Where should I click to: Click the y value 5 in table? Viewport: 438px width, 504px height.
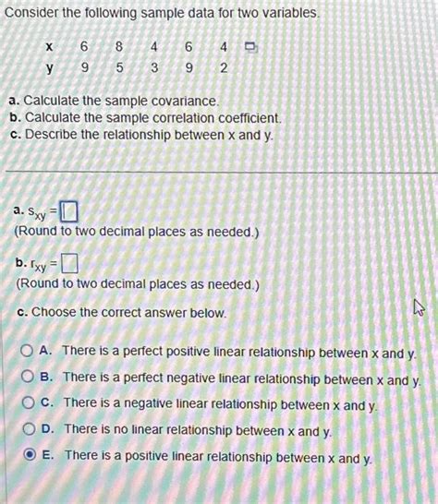tap(119, 67)
